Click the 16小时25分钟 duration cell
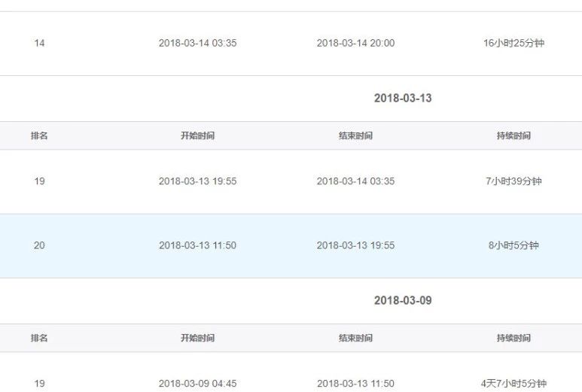Screen dimensions: 582x392 513,44
